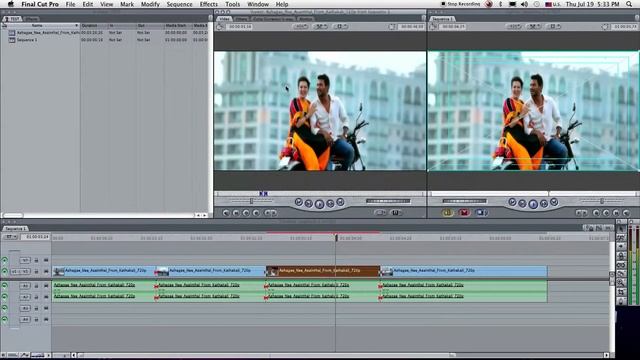The height and width of the screenshot is (360, 640).
Task: Select the last video clip on track V1
Action: (x=464, y=271)
